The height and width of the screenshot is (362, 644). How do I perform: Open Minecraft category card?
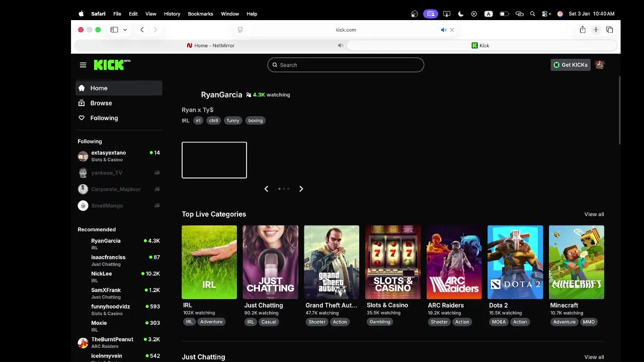pyautogui.click(x=577, y=262)
